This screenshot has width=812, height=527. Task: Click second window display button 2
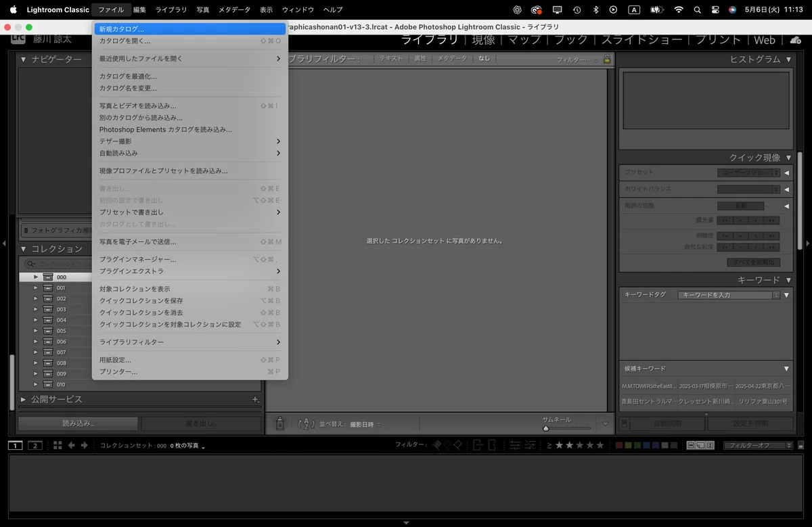click(35, 445)
